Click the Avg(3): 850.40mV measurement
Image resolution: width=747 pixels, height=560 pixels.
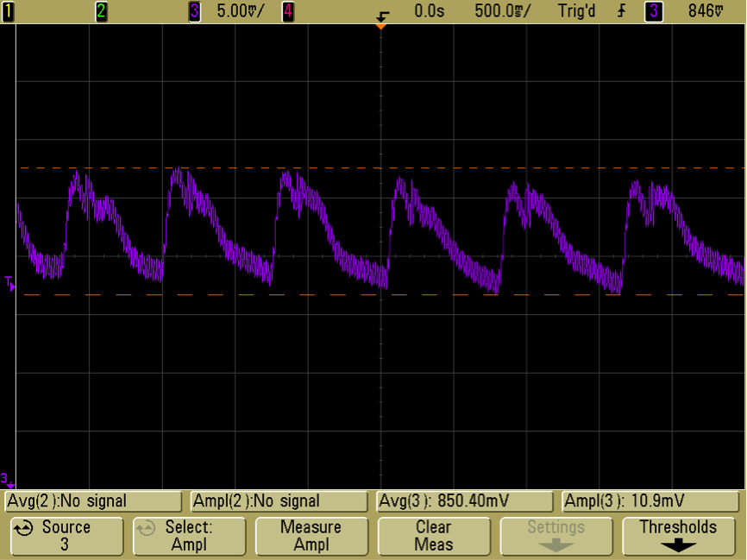[x=465, y=501]
